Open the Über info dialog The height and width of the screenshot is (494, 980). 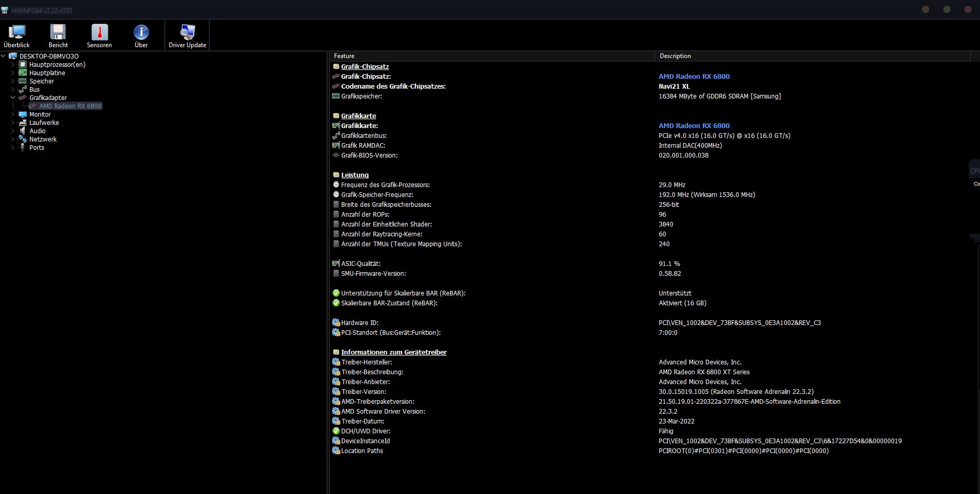pyautogui.click(x=141, y=36)
